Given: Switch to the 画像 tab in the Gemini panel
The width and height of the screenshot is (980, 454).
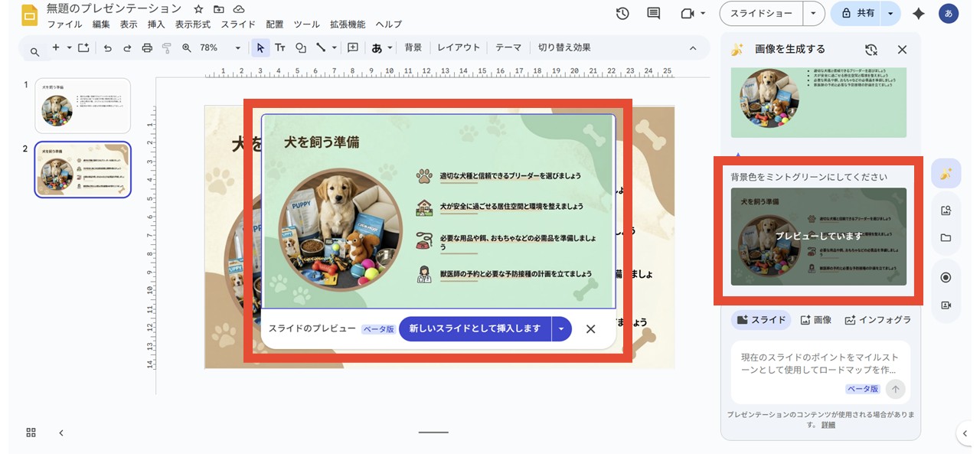Looking at the screenshot, I should click(817, 319).
